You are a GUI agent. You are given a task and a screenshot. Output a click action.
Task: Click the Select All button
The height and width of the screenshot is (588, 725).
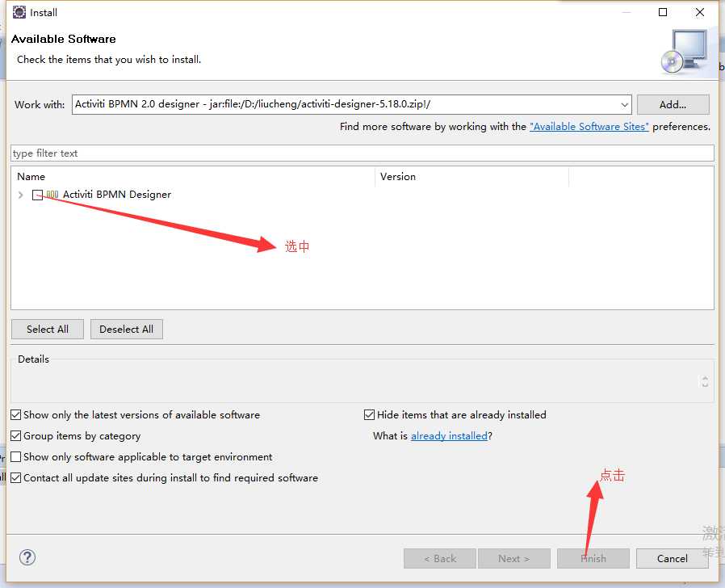coord(48,329)
